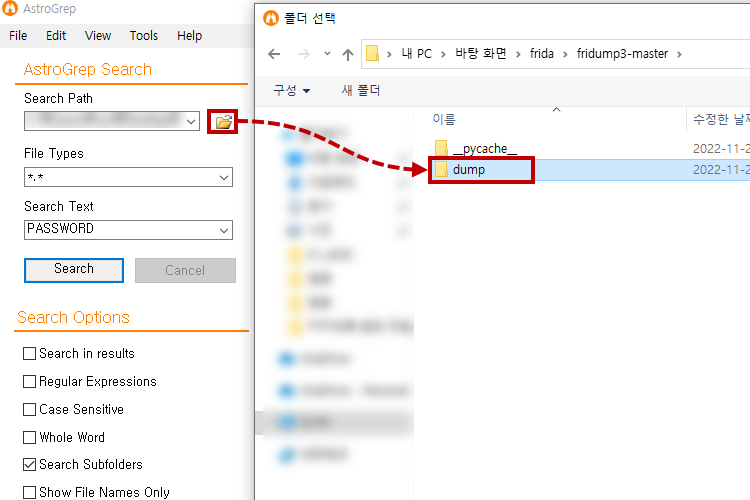Enable the Regular Expressions checkbox
Viewport: 750px width, 500px height.
pyautogui.click(x=29, y=381)
